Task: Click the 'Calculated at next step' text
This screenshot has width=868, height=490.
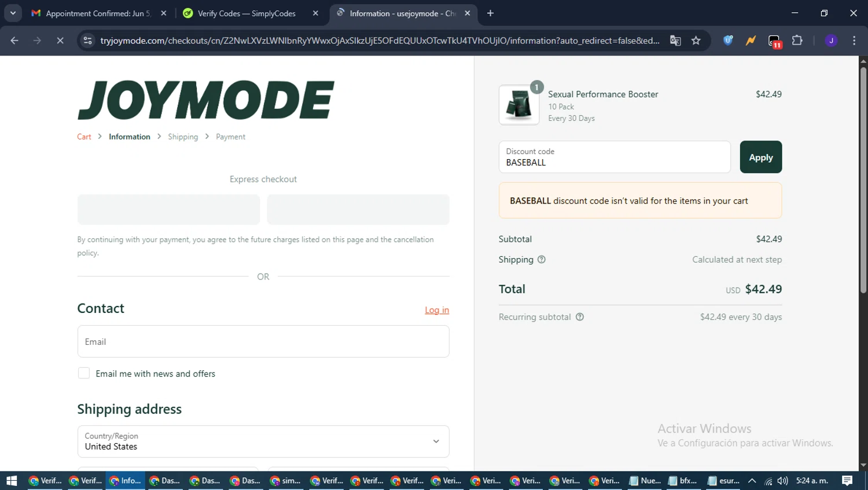Action: [737, 260]
